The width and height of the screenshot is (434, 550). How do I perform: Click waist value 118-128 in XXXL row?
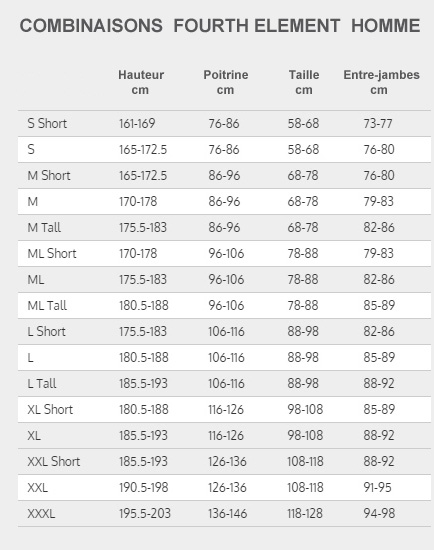(305, 514)
